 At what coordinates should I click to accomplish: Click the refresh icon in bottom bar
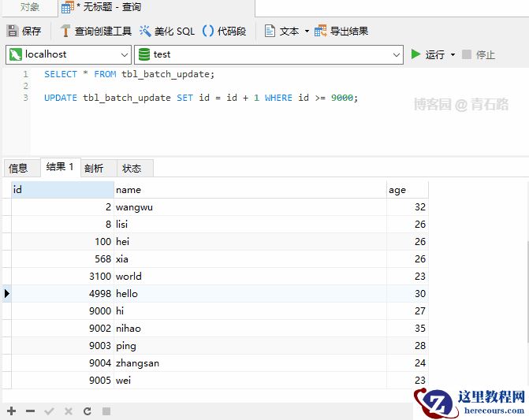coord(88,411)
